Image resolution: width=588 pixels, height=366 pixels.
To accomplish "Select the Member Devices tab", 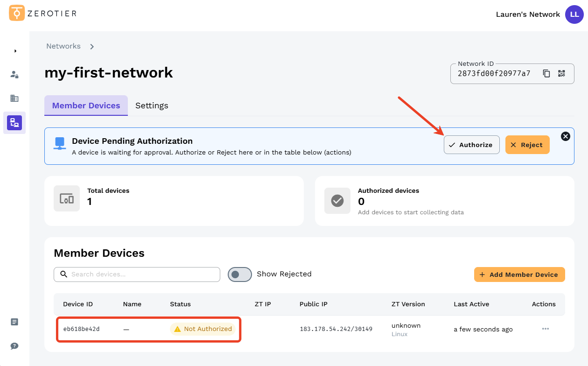I will 86,106.
